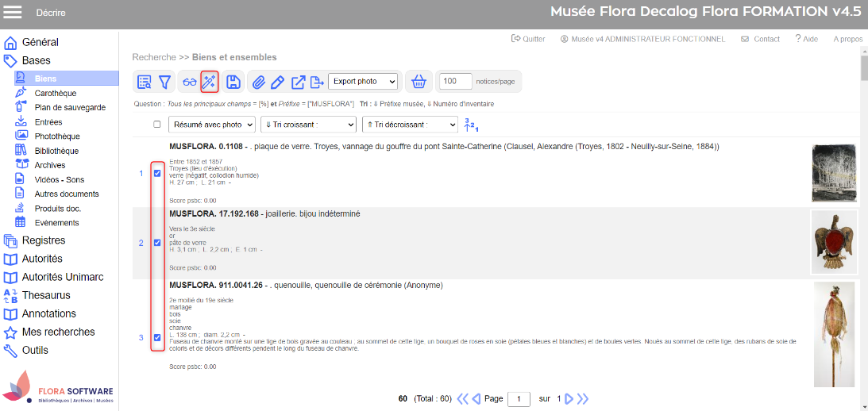Uncheck the checkbox for record 3
Screen dimensions: 868x411
pos(157,338)
